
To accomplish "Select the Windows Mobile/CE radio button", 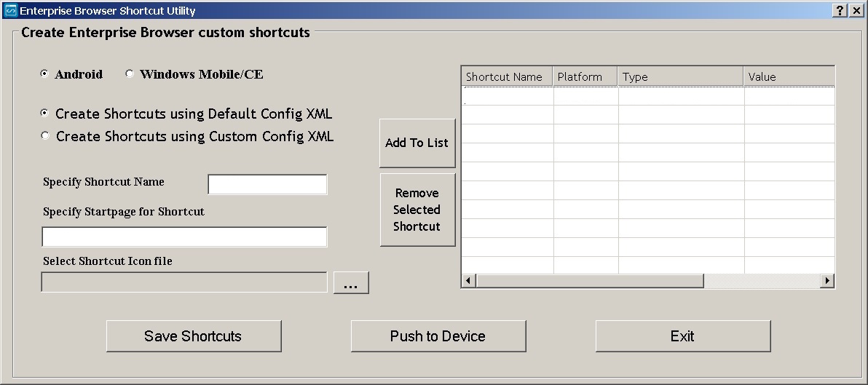I will tap(130, 74).
